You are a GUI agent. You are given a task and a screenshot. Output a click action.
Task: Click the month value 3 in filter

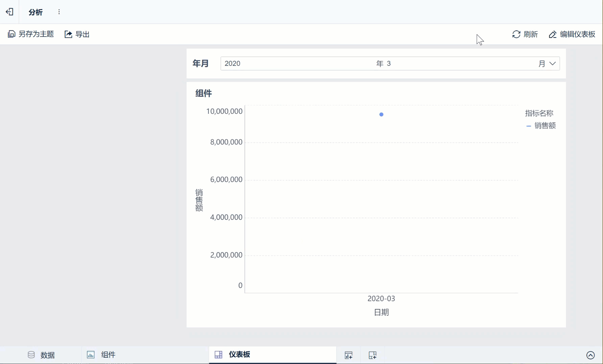coord(389,63)
